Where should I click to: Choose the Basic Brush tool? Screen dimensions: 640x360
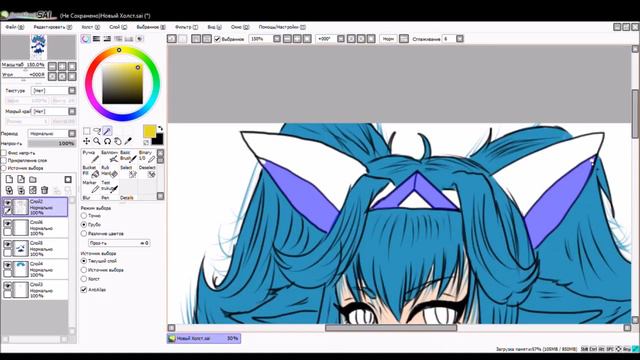(128, 156)
